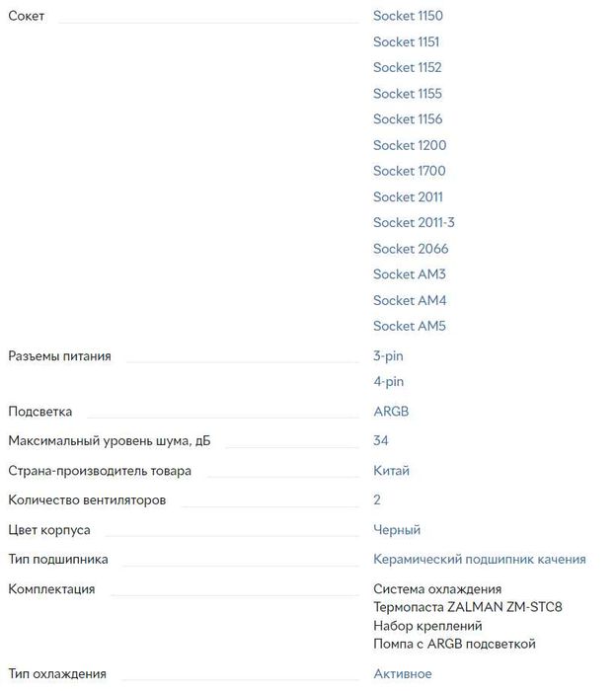The height and width of the screenshot is (691, 616).
Task: Select the Socket 1152 value
Action: pos(407,67)
